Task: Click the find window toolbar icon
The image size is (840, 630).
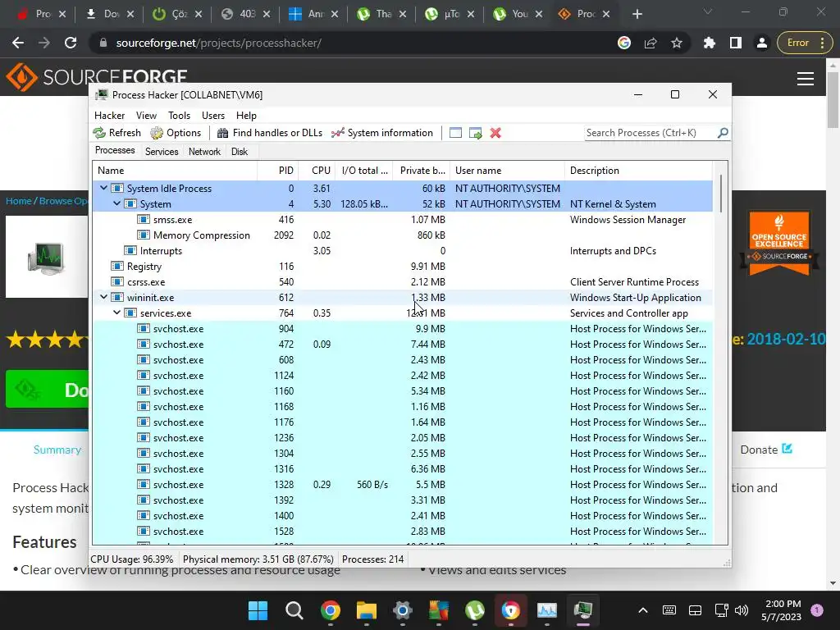Action: pos(455,133)
